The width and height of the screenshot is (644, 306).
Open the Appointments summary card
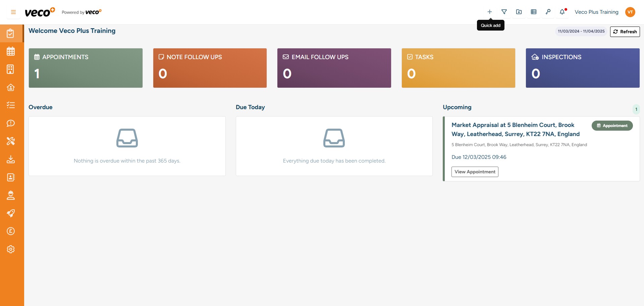(86, 68)
